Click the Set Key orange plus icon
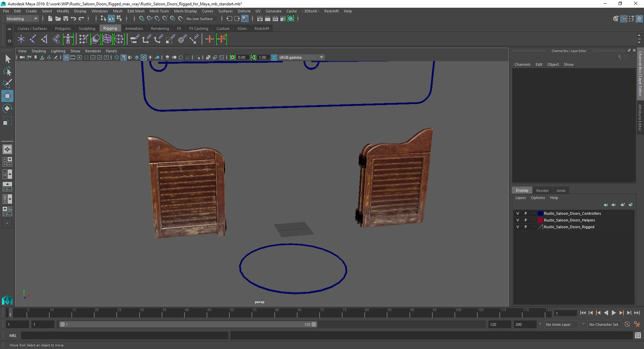The image size is (644, 349). tap(209, 39)
